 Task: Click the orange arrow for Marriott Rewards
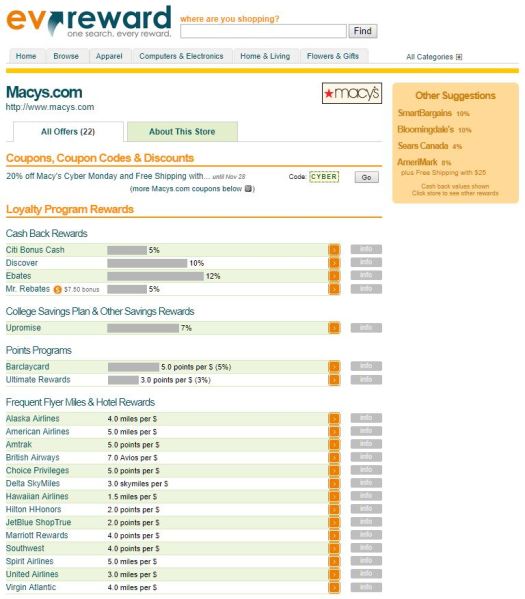(x=334, y=536)
